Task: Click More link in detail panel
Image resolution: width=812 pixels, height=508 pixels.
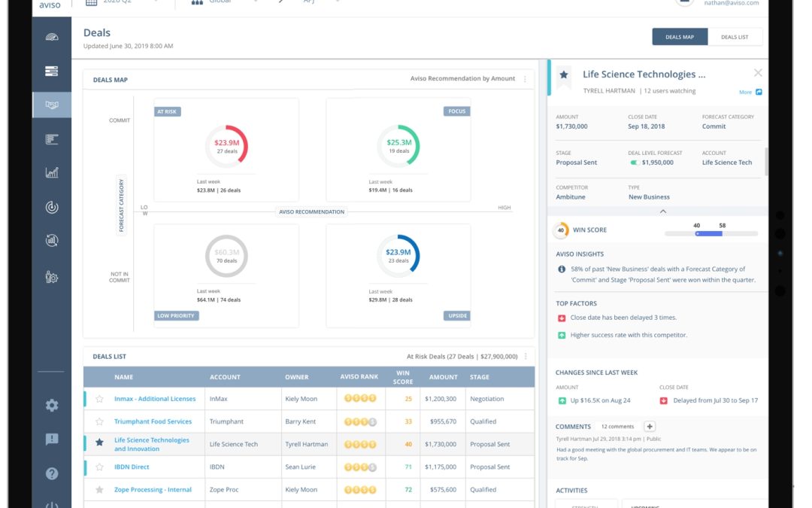Action: [x=745, y=93]
